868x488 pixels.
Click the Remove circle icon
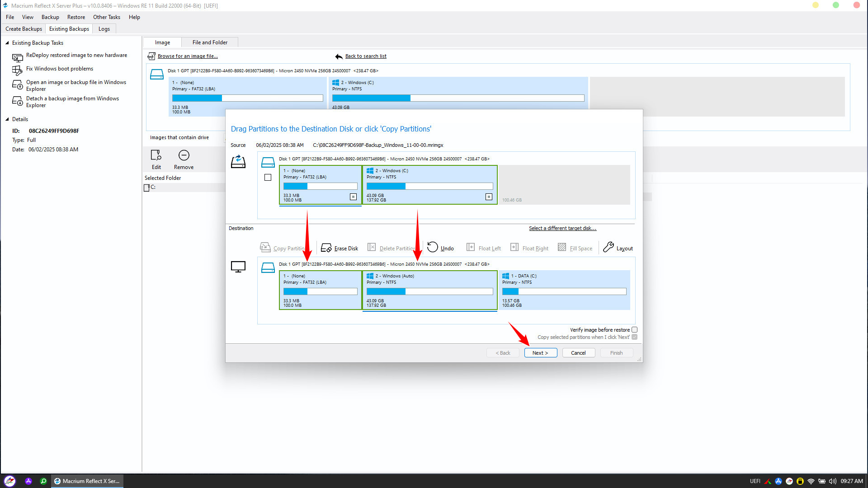(x=184, y=155)
